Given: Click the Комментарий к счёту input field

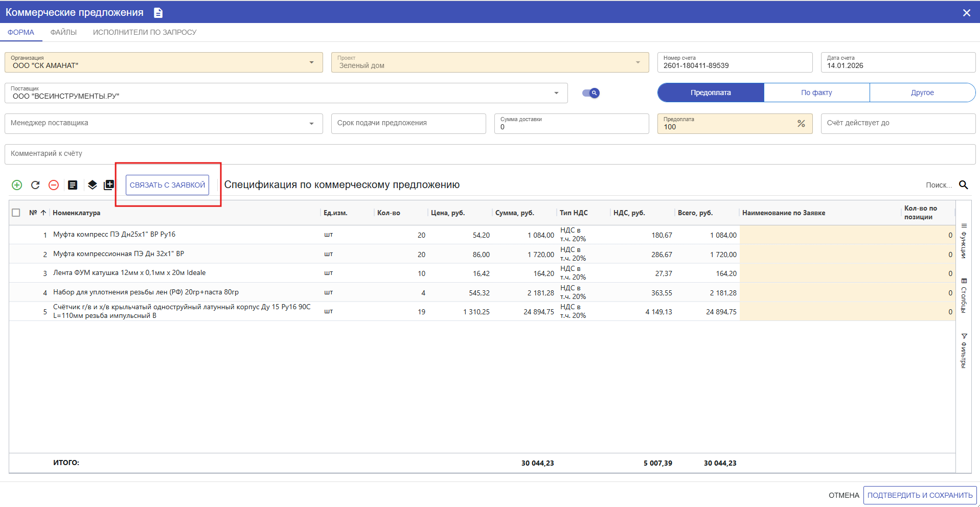Looking at the screenshot, I should click(490, 154).
